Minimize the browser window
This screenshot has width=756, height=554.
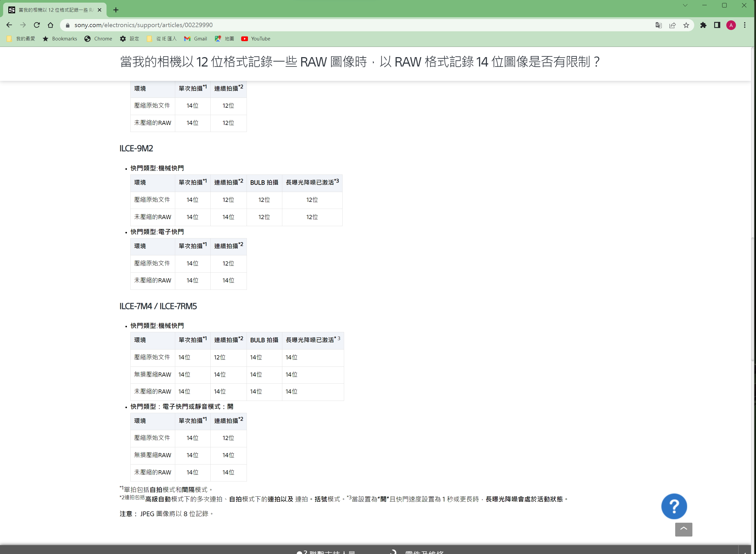click(704, 5)
